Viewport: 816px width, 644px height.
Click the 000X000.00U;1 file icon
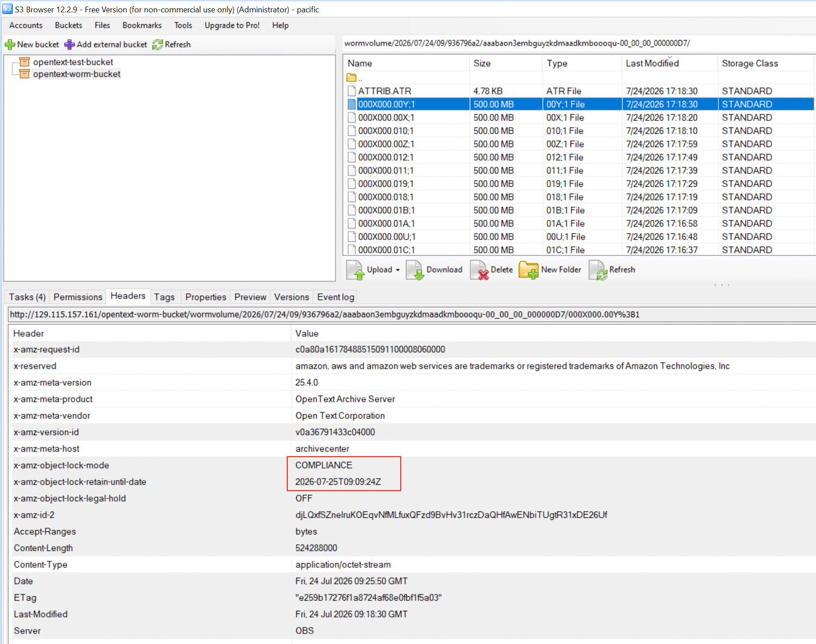click(351, 237)
